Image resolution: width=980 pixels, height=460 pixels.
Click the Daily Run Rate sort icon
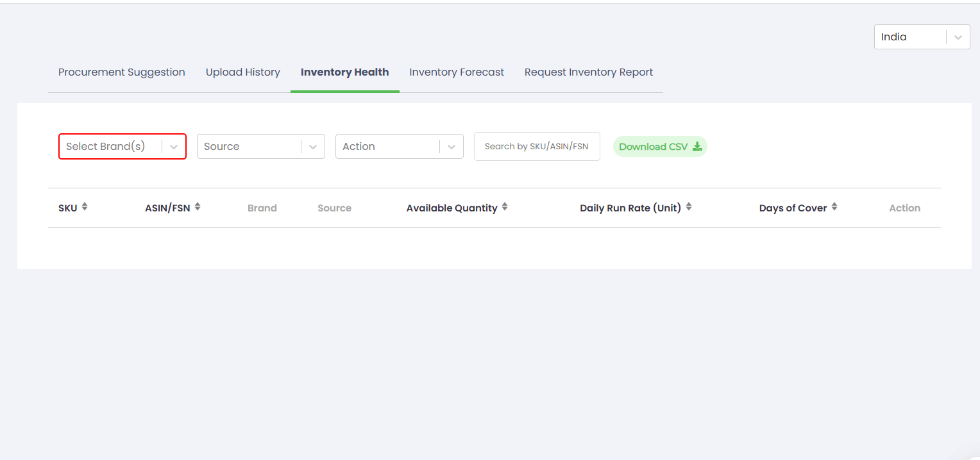689,207
